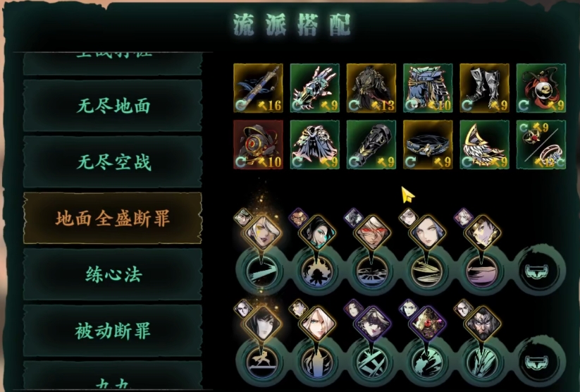Switch to 无尽空战 build preset

[x=113, y=162]
